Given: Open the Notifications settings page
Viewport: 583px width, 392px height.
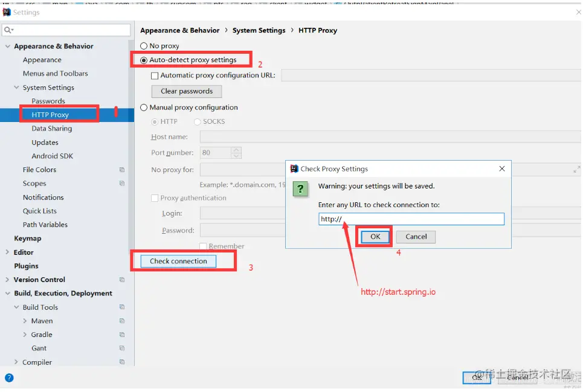Looking at the screenshot, I should tap(43, 198).
